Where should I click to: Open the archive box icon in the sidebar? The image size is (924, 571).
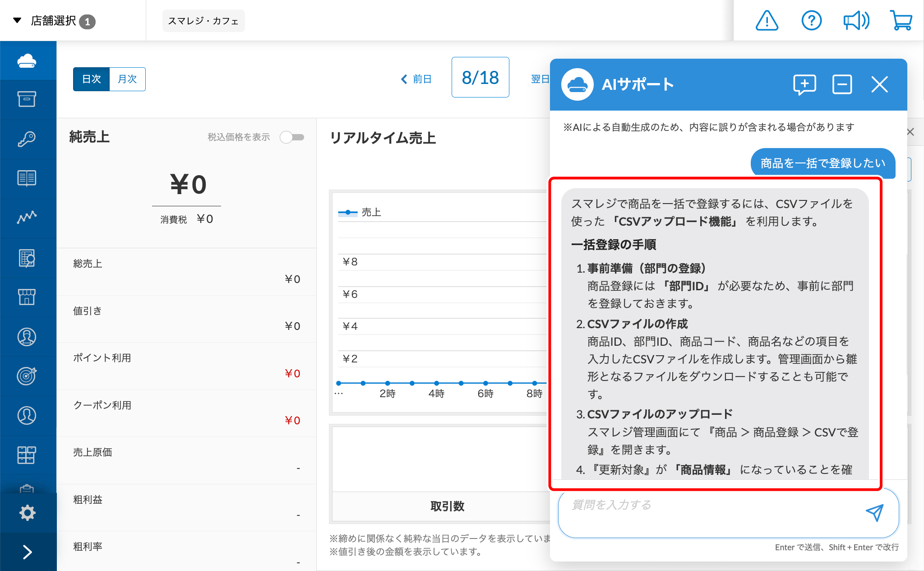27,99
